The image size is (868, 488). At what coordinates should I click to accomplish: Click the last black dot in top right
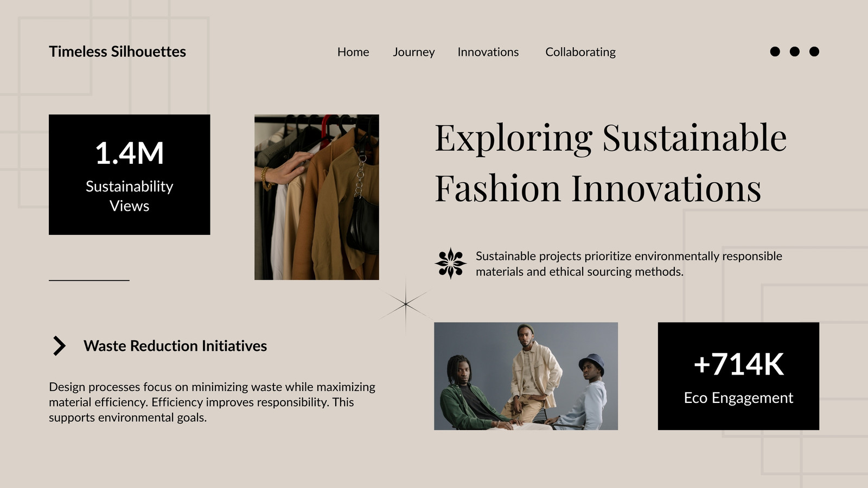tap(814, 52)
